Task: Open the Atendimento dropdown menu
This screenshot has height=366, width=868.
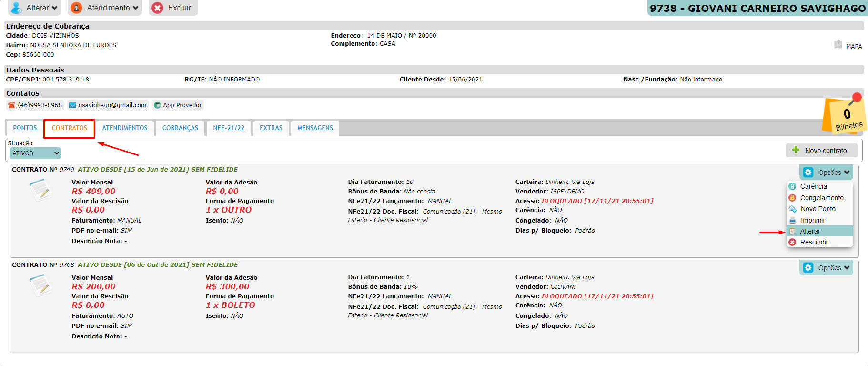Action: 105,8
